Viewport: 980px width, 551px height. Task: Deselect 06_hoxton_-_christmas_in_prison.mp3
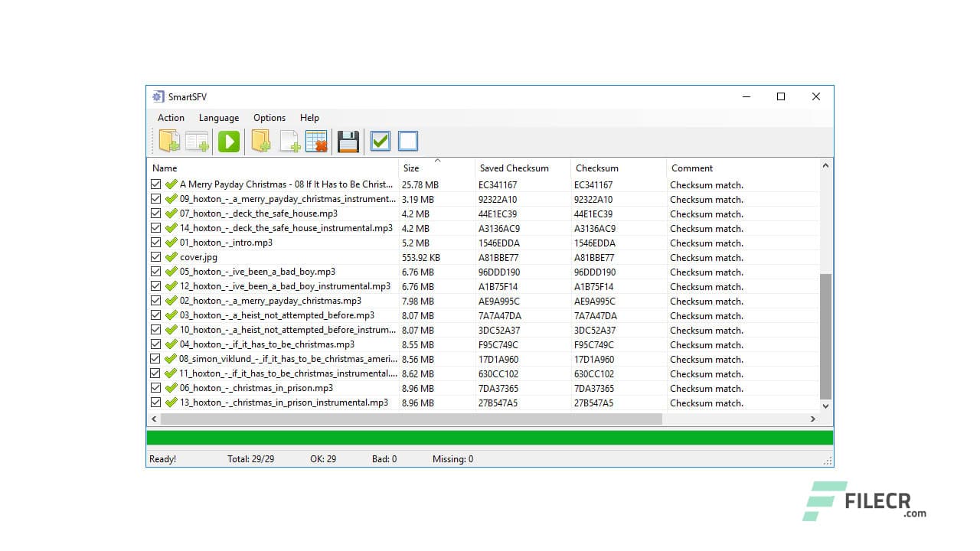(155, 388)
